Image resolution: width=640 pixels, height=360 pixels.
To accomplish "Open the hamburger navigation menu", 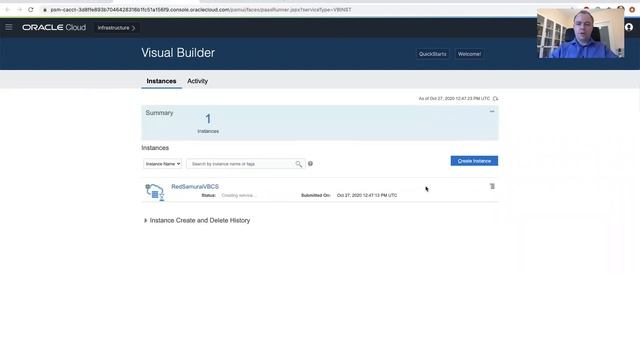I will tap(9, 27).
